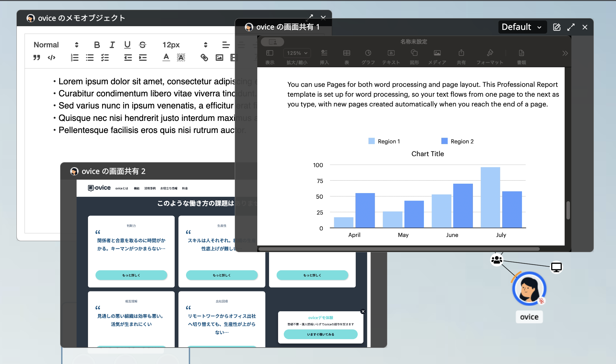Viewport: 616px width, 364px height.
Task: Click Region 2 legend swatch in chart
Action: 444,141
